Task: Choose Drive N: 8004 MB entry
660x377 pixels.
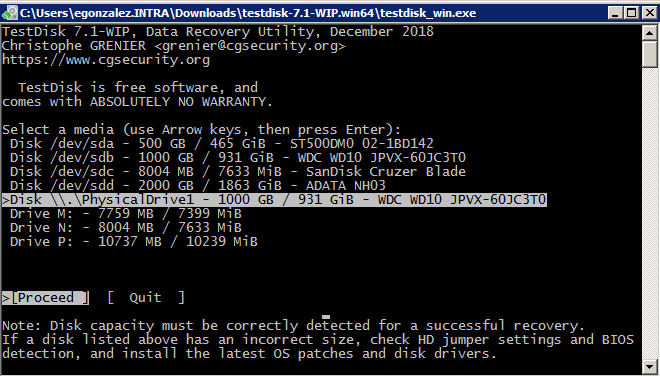Action: click(126, 228)
